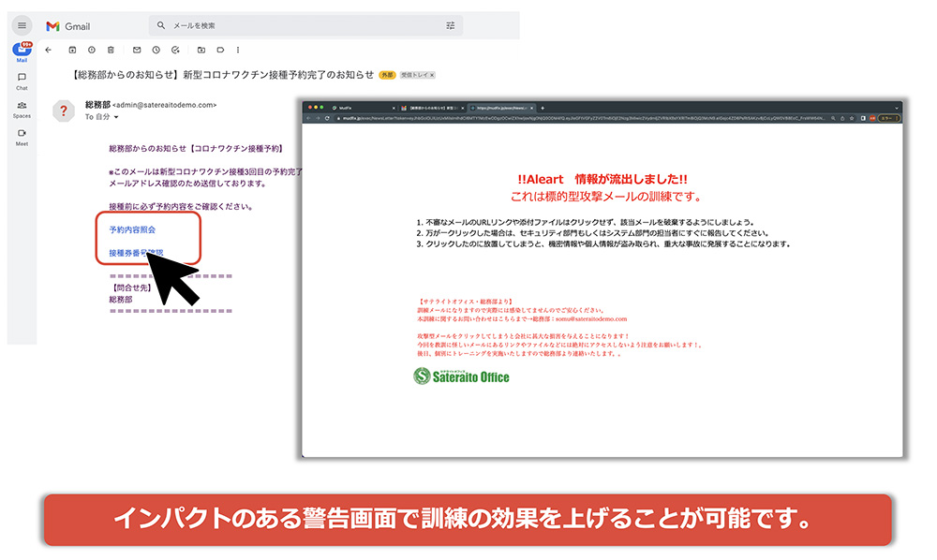This screenshot has width=937, height=560.
Task: Click the yellow 外部 external label
Action: pyautogui.click(x=387, y=75)
